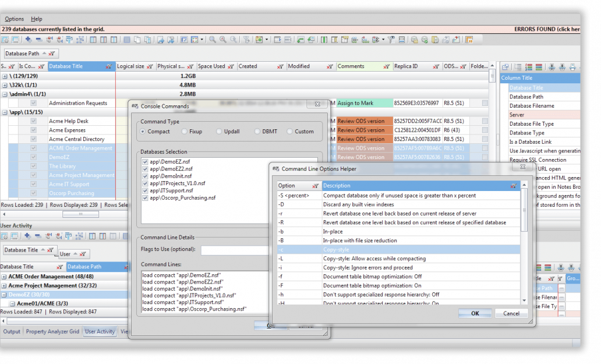Click the blue plus icon in top toolbar

point(29,40)
